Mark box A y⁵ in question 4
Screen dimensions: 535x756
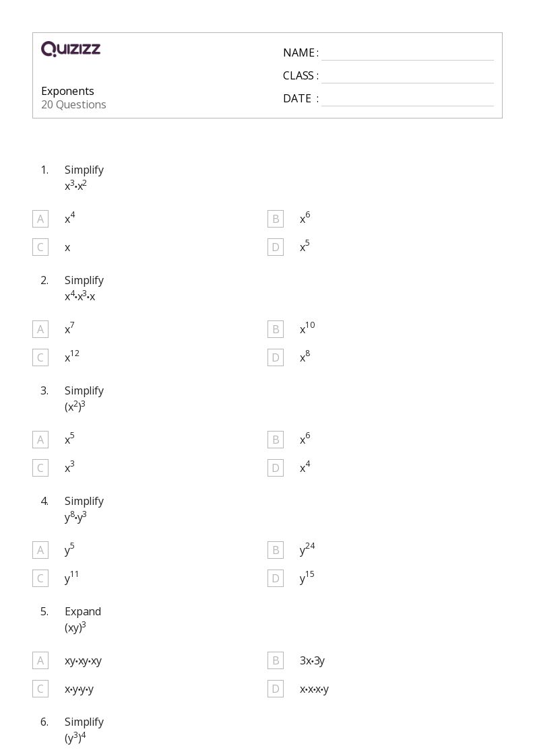[40, 550]
